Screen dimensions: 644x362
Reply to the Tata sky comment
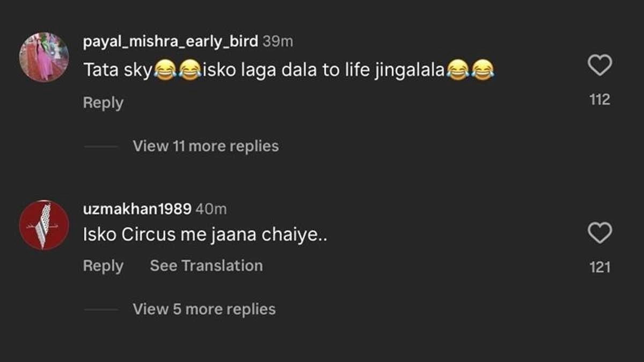(x=103, y=102)
